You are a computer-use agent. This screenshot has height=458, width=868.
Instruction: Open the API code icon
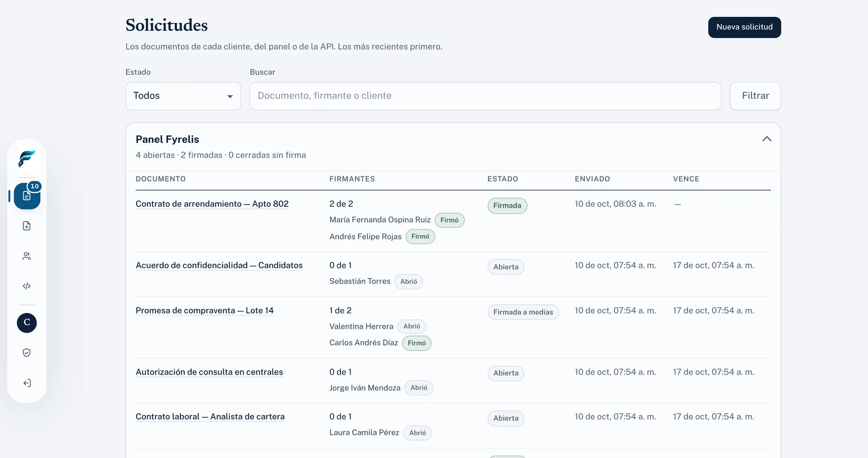(x=27, y=286)
